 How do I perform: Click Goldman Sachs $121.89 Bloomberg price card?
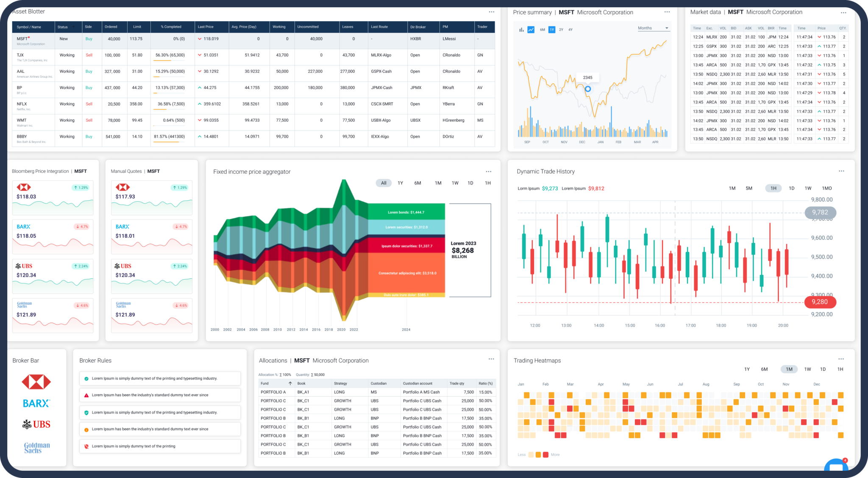click(x=53, y=316)
